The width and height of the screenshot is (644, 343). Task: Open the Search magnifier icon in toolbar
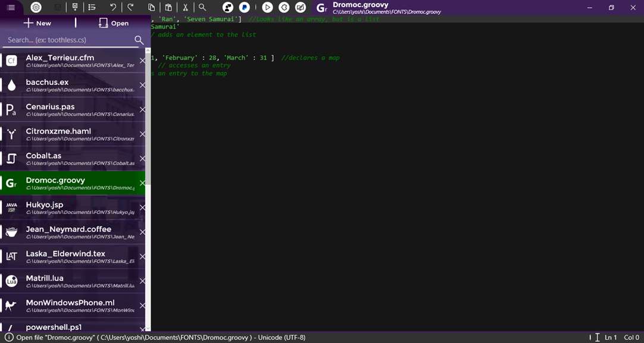point(202,7)
